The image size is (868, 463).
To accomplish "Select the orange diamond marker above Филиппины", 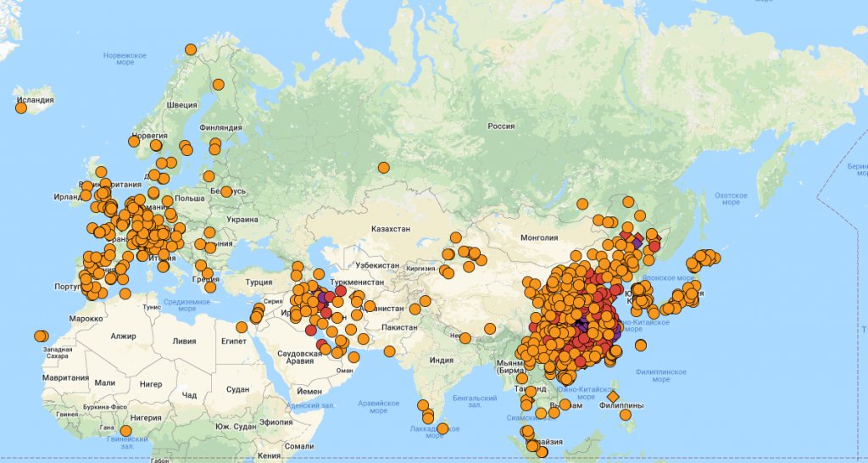I will coord(613,396).
